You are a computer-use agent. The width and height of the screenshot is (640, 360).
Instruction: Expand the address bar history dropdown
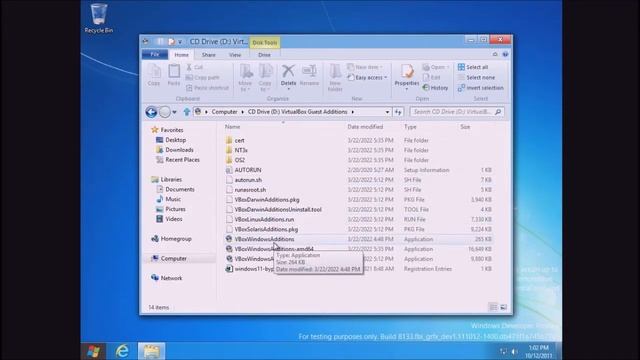click(x=387, y=112)
